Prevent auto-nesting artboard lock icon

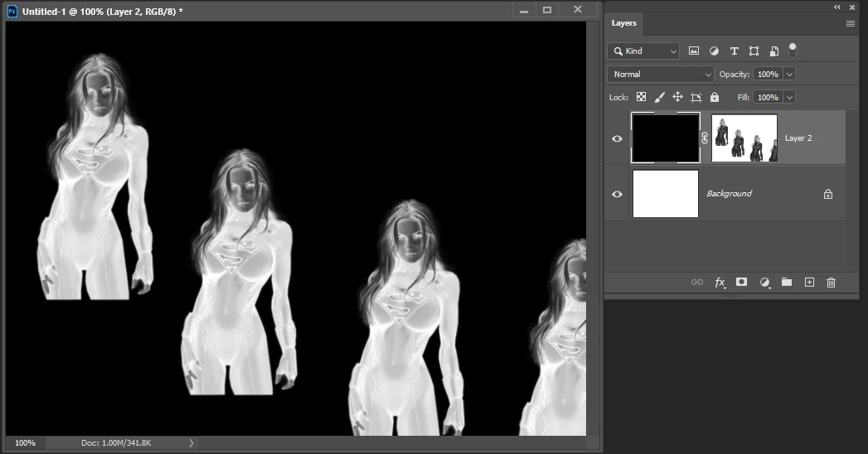pyautogui.click(x=696, y=97)
